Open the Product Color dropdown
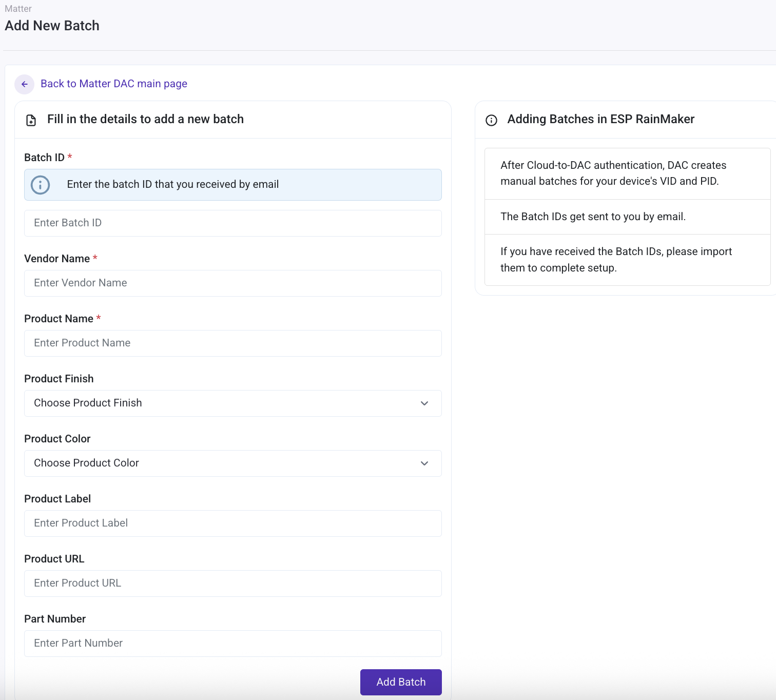Viewport: 776px width, 700px height. coord(232,463)
